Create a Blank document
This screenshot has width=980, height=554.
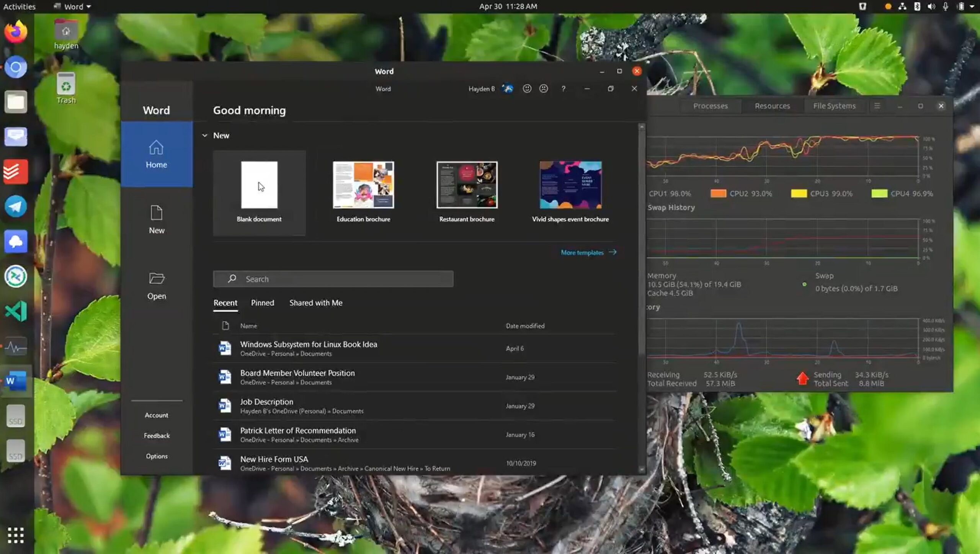259,193
